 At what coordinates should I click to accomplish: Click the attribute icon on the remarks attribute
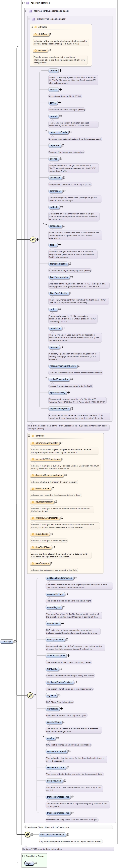pos(35,50)
